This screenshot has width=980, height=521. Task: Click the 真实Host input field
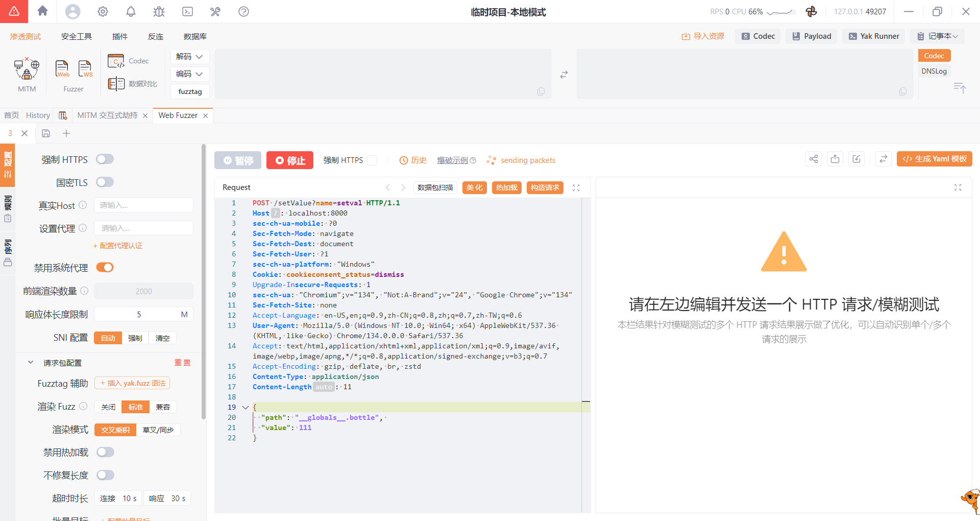(143, 205)
